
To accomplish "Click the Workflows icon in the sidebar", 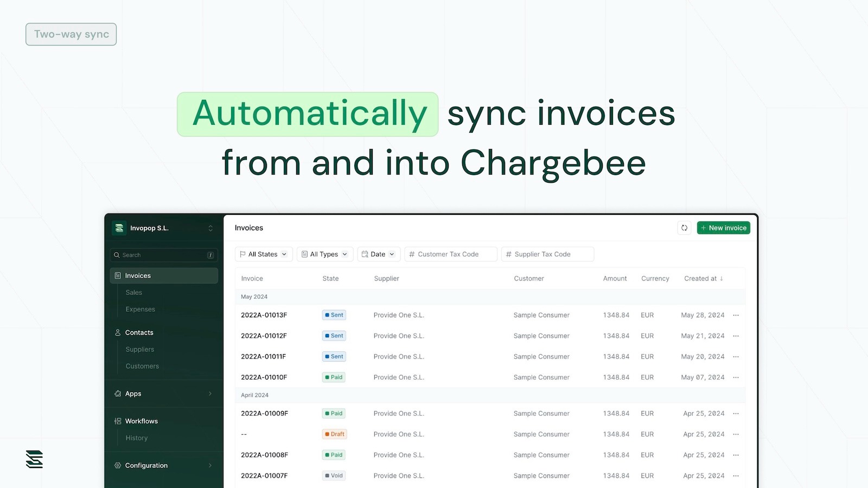I will (x=118, y=421).
